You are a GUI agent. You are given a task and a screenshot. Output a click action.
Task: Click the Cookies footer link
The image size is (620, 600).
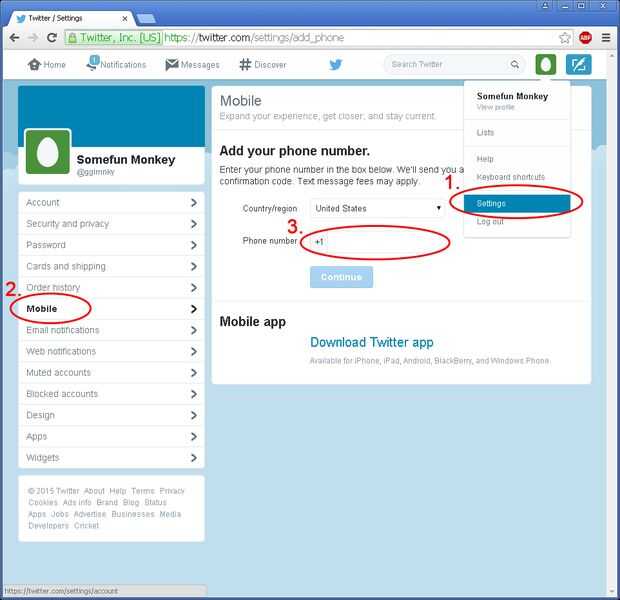43,502
